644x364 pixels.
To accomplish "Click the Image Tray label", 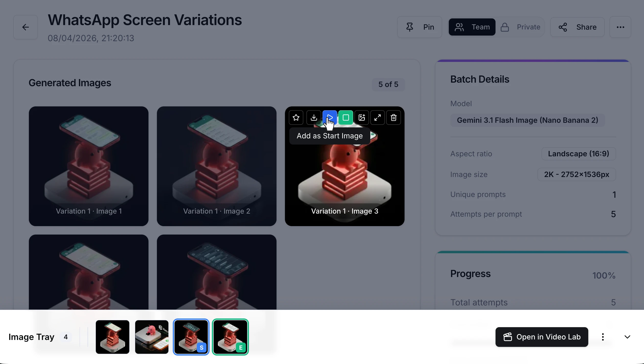I will point(31,337).
